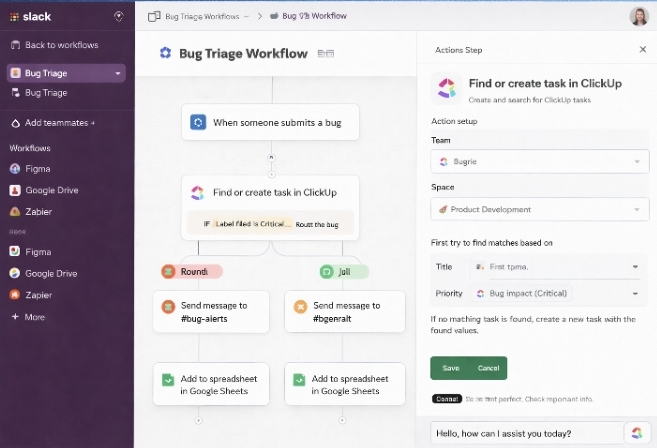Click the chat assistant icon at bottom right

636,433
